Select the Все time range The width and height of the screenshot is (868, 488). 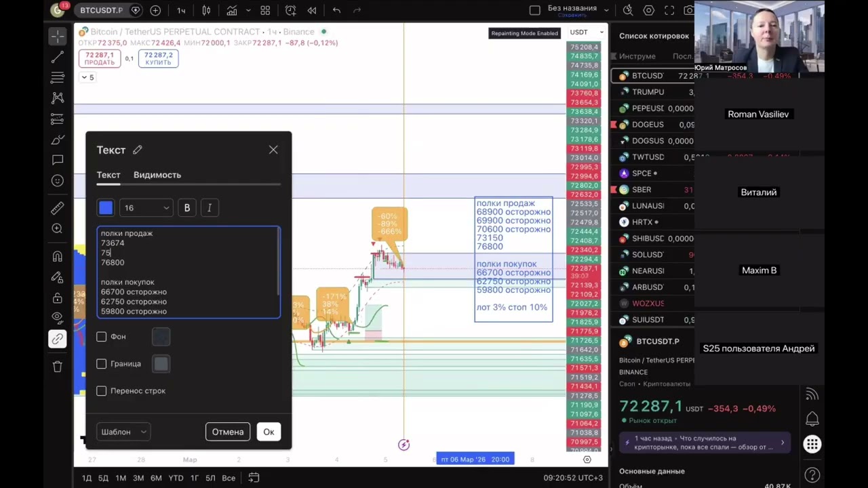point(229,478)
